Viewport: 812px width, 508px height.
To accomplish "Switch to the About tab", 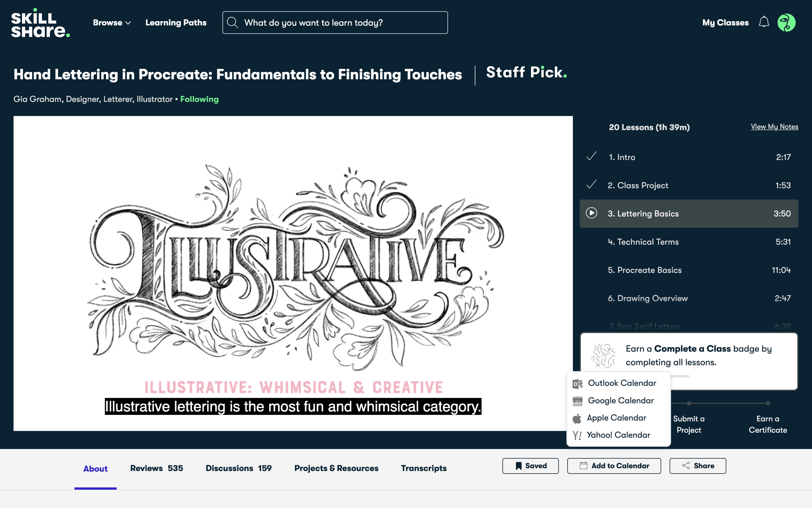I will point(96,469).
